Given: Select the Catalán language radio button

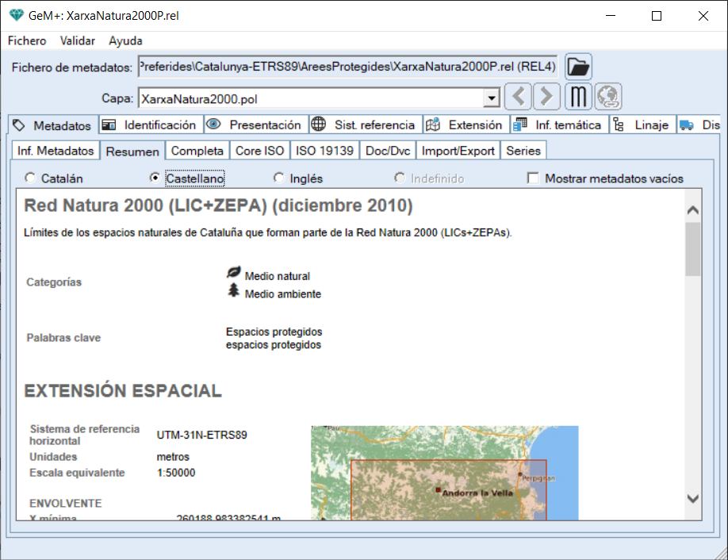Looking at the screenshot, I should (x=31, y=178).
